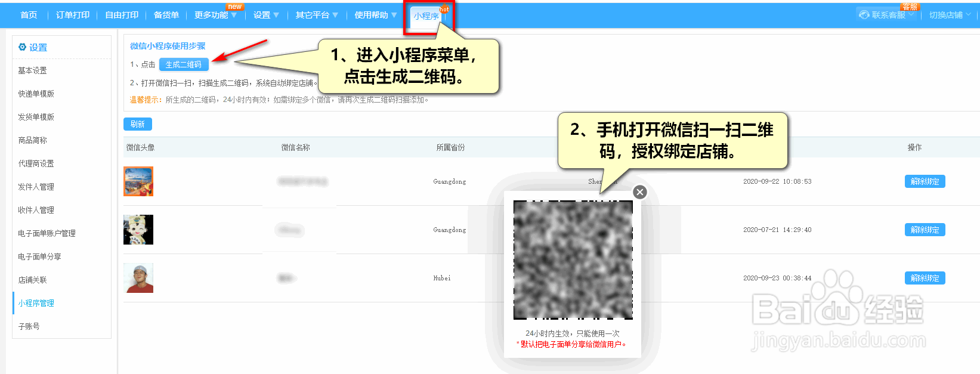Open the 切换店铺 menu
The image size is (980, 374).
(951, 15)
